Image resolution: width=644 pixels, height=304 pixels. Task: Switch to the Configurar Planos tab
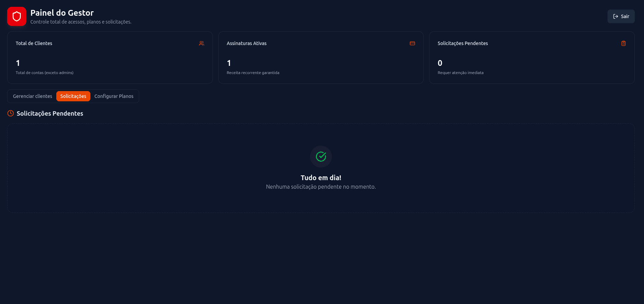(114, 96)
